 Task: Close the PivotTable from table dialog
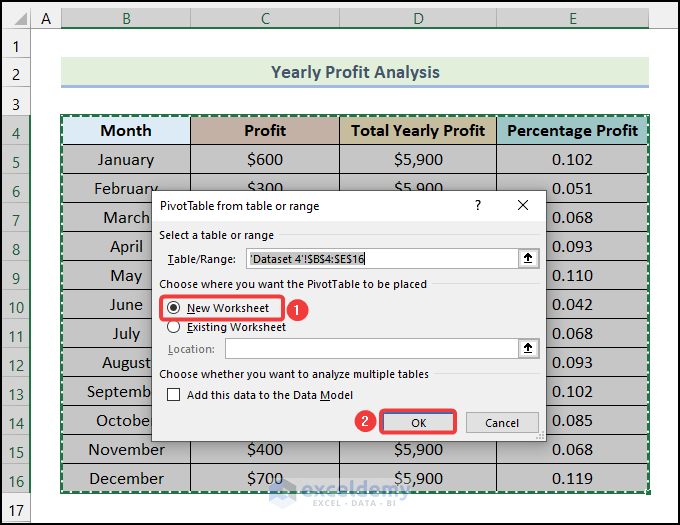(523, 205)
